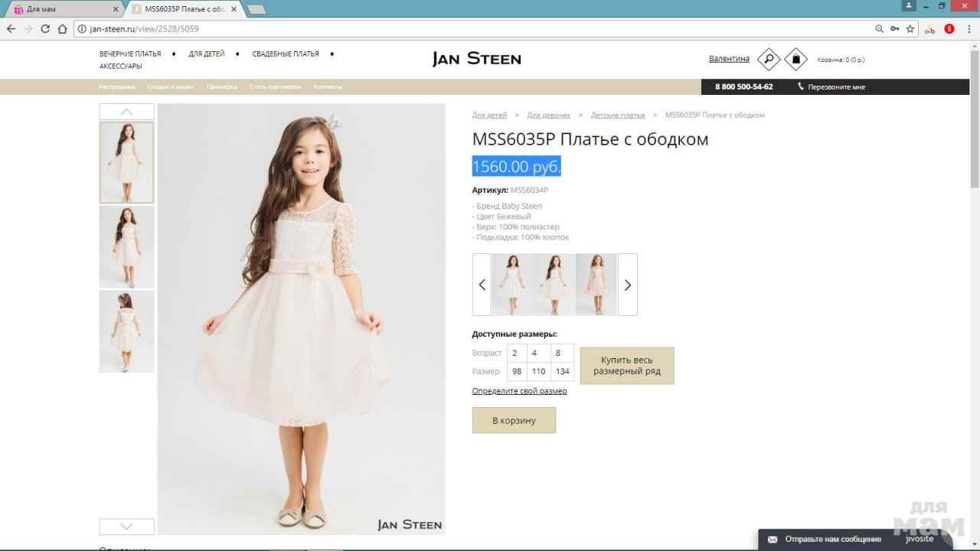Click the browser home icon

click(x=63, y=29)
